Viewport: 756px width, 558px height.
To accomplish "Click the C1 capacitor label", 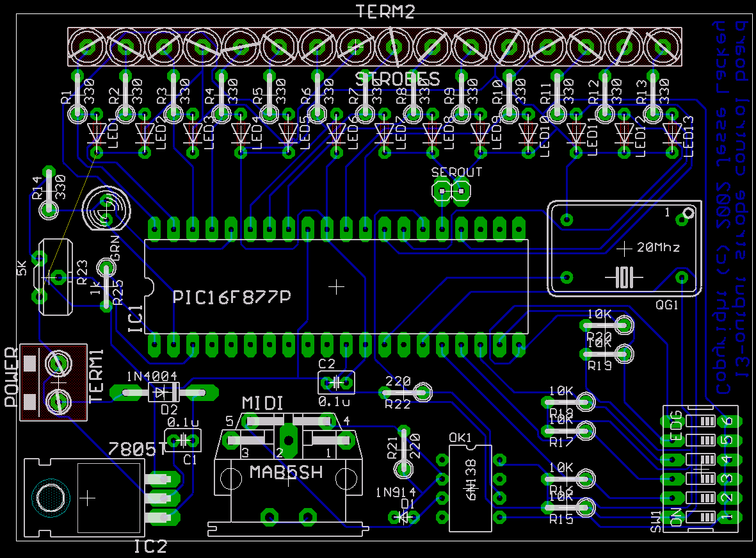I will 190,460.
